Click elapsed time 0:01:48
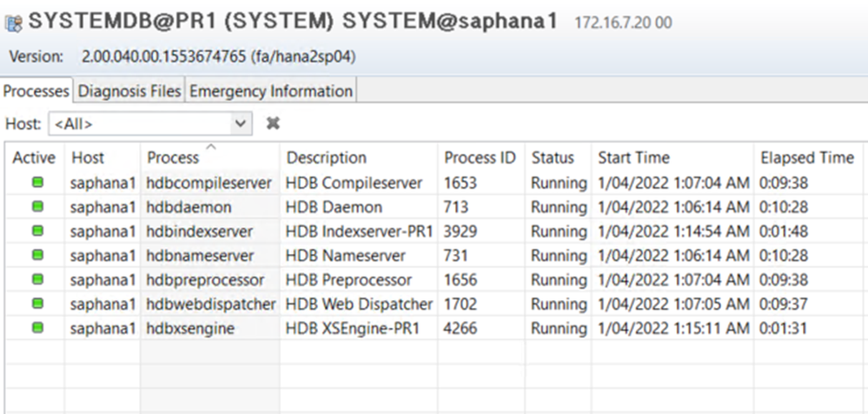 click(784, 231)
